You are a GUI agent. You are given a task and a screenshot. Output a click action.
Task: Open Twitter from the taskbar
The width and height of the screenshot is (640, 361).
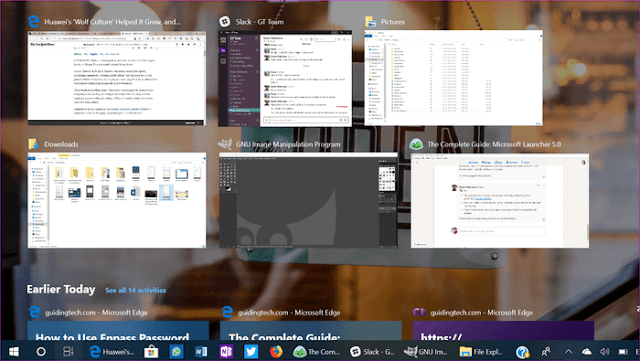[x=251, y=351]
